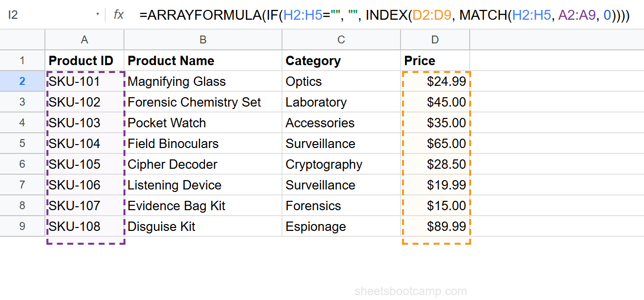This screenshot has width=644, height=300.
Task: Select the cell showing $89.99
Action: pyautogui.click(x=435, y=226)
